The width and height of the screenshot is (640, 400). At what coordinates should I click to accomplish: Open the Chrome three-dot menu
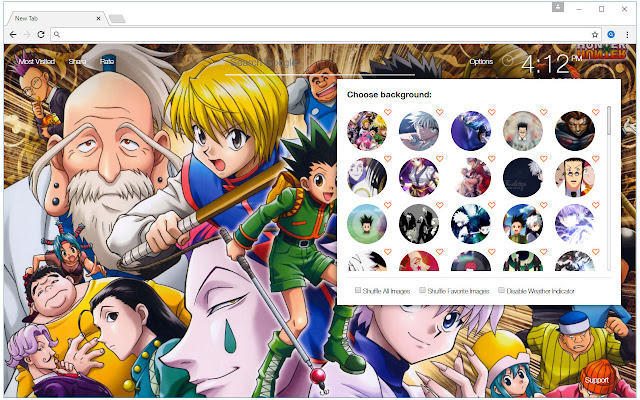coord(627,35)
